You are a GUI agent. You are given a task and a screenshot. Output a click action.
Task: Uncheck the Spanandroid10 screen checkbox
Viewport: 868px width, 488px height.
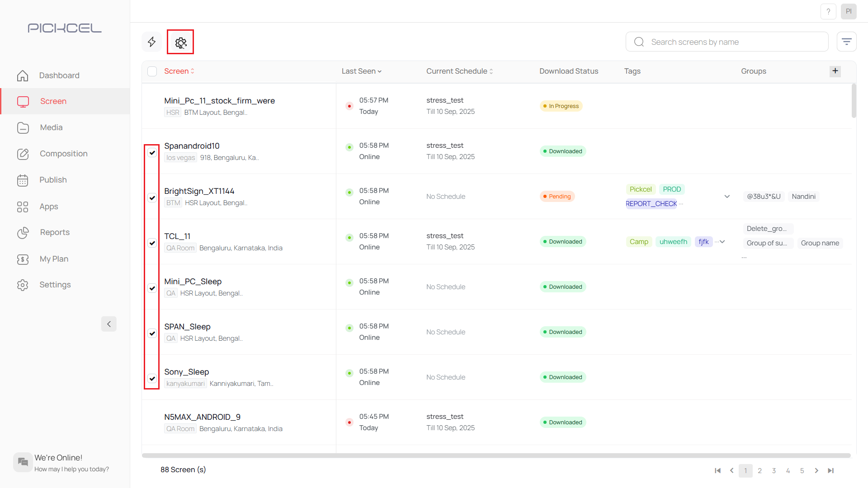(152, 153)
